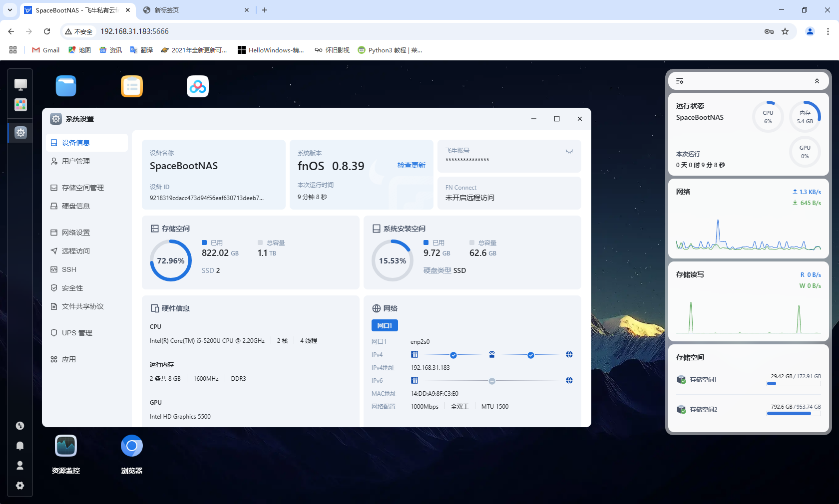
Task: Open the Chrome profile avatar
Action: pos(810,31)
